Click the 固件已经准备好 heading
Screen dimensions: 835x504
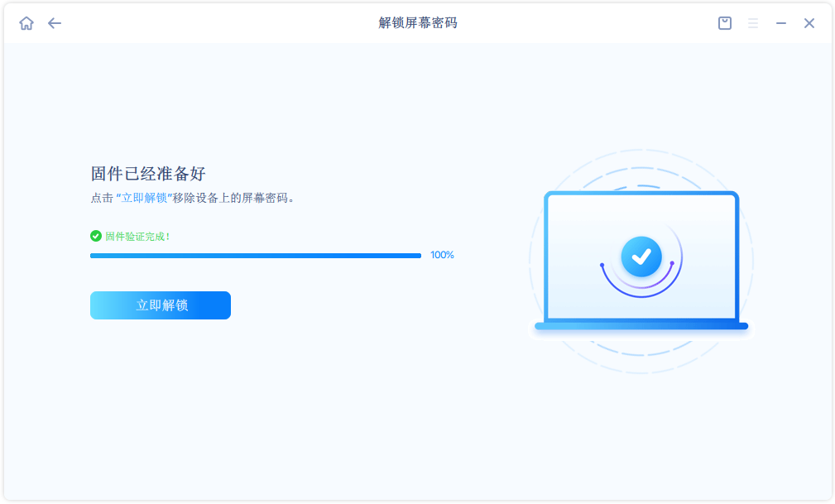pos(148,174)
